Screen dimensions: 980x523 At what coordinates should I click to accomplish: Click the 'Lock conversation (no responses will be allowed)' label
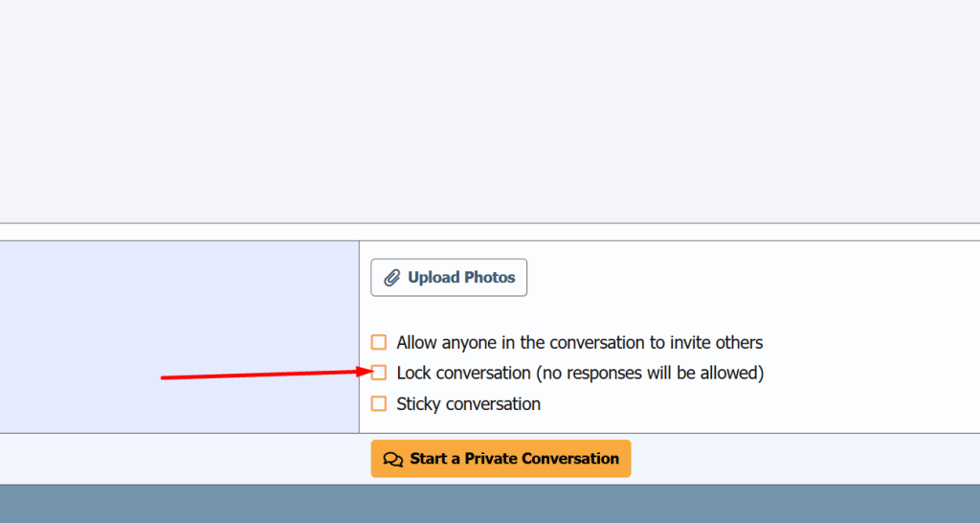point(579,373)
